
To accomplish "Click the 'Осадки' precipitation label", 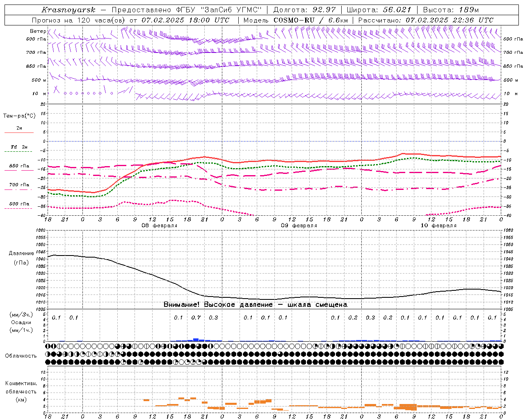I will 21,322.
